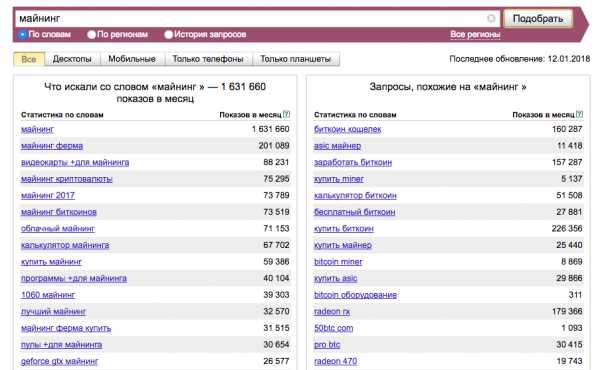The image size is (600, 370).
Task: Switch to the 'Все' tab
Action: pyautogui.click(x=29, y=59)
